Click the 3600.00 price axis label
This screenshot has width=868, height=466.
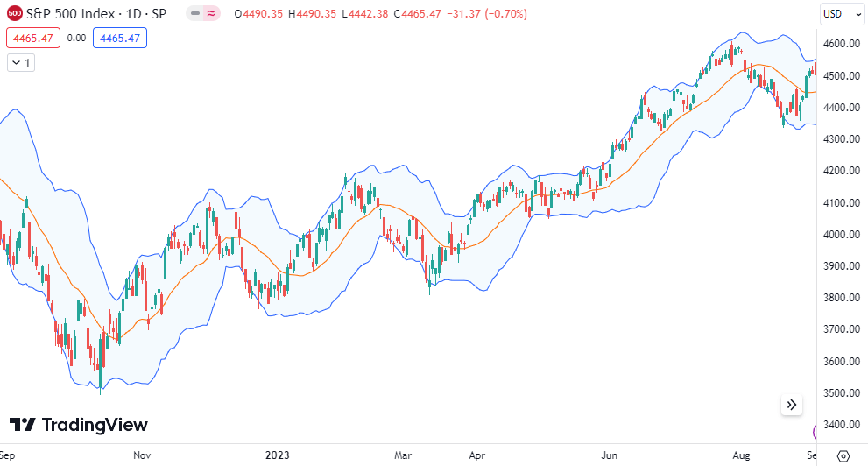[842, 361]
